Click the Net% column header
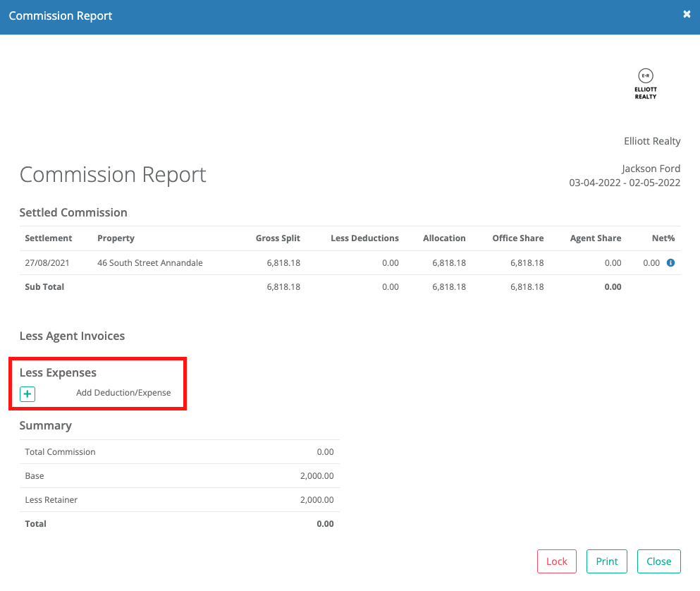This screenshot has width=700, height=591. [x=663, y=238]
